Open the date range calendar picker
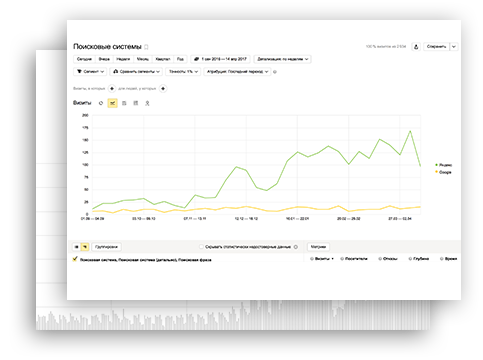 [220, 59]
